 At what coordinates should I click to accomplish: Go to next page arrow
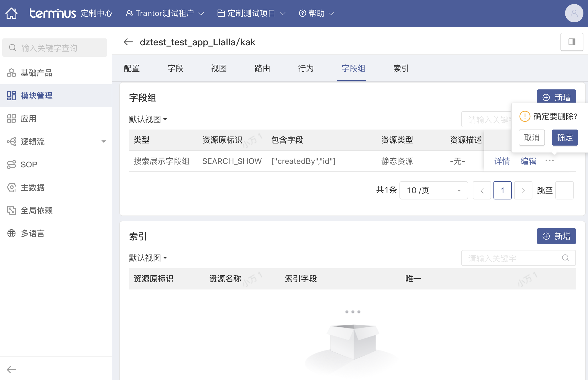click(523, 190)
